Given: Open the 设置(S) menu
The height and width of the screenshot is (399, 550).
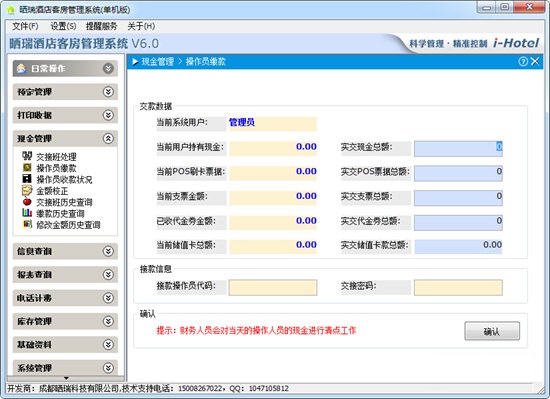Looking at the screenshot, I should [63, 26].
